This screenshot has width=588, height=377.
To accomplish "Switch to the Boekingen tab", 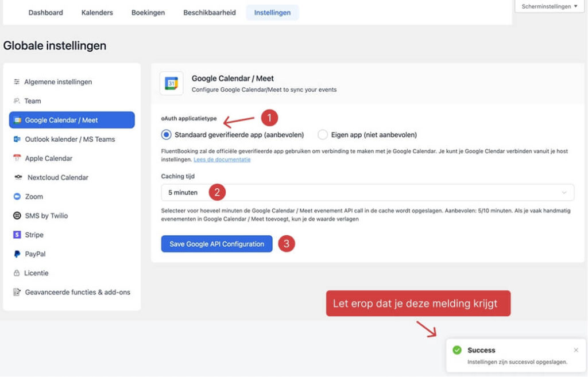I will coord(148,13).
